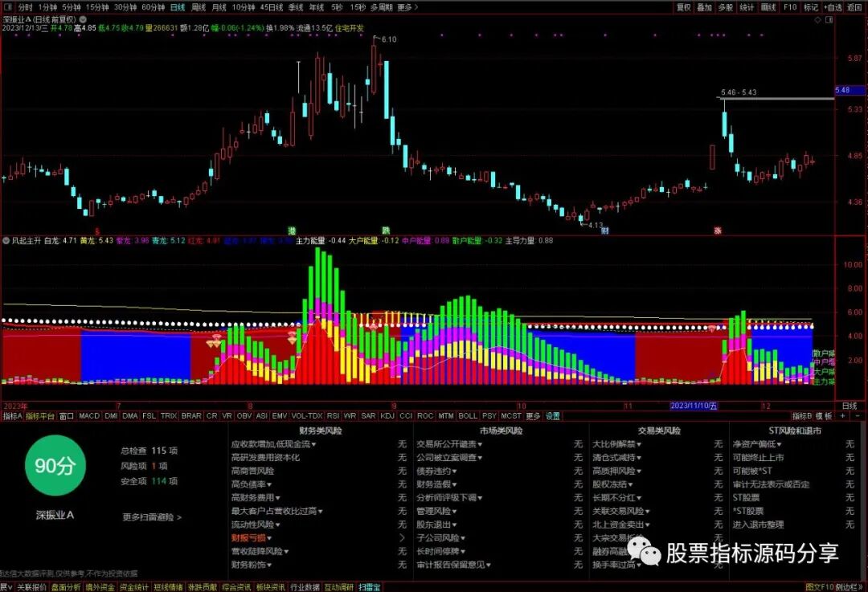Screen dimensions: 868x592
Task: Expand 更多 periods menu
Action: tap(407, 7)
